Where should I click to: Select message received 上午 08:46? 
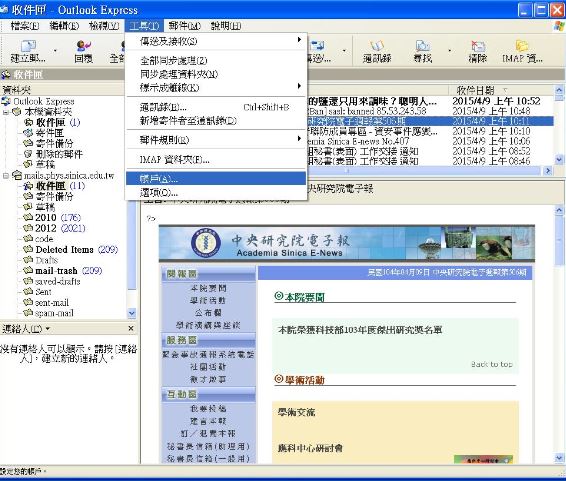pos(430,161)
